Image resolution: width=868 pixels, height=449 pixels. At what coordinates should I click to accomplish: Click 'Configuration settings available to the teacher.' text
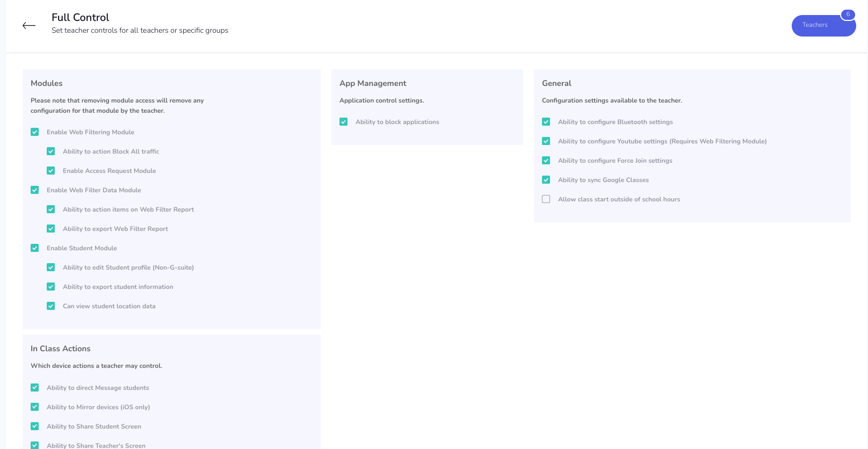[x=612, y=100]
